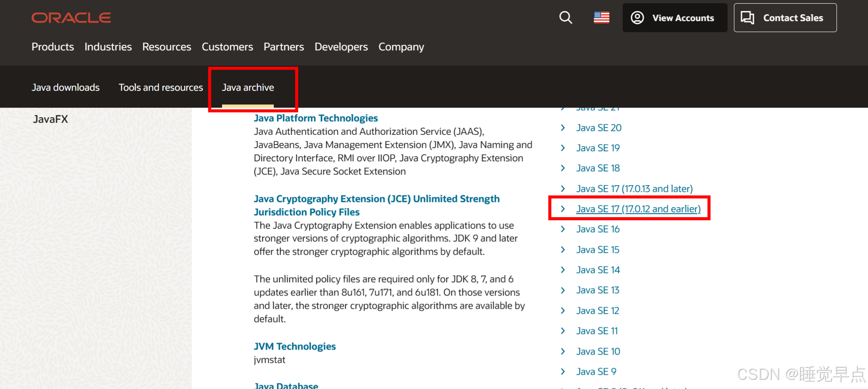Open Java SE 17 (17.0.13 and later)
Screen dimensions: 868x389
[635, 189]
